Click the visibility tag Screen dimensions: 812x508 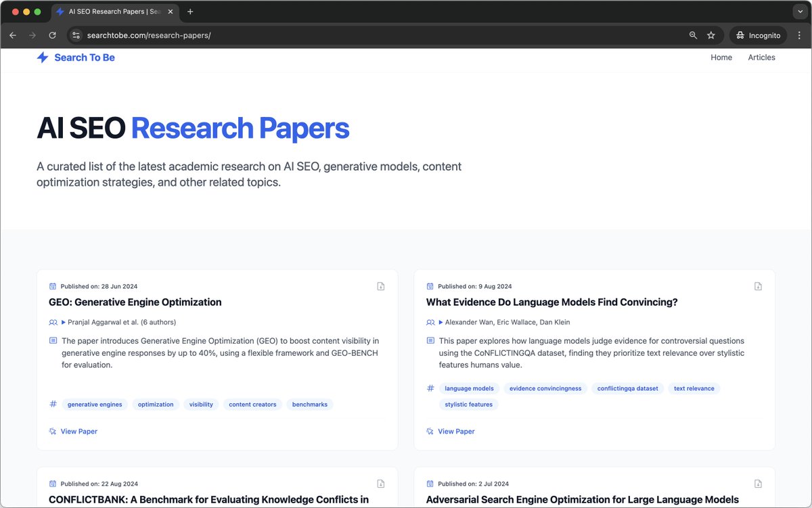point(201,405)
